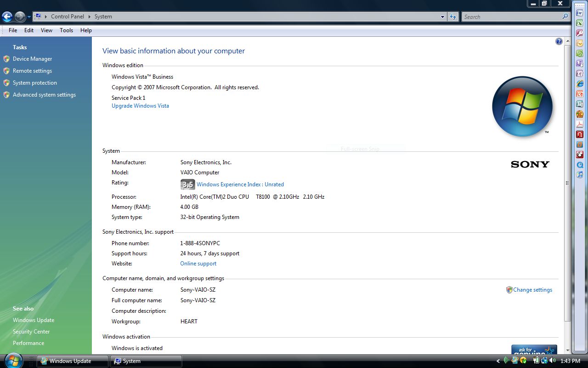
Task: Click the scrollbar up arrow
Action: click(568, 41)
